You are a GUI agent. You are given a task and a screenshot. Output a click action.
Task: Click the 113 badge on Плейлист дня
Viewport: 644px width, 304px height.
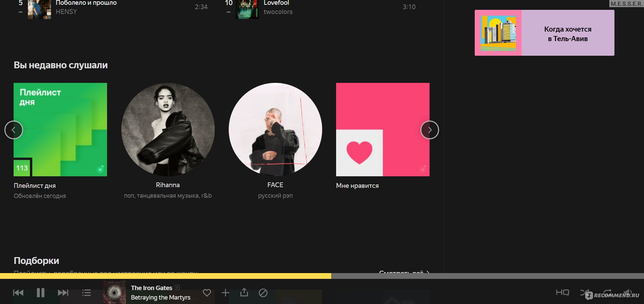(x=22, y=168)
